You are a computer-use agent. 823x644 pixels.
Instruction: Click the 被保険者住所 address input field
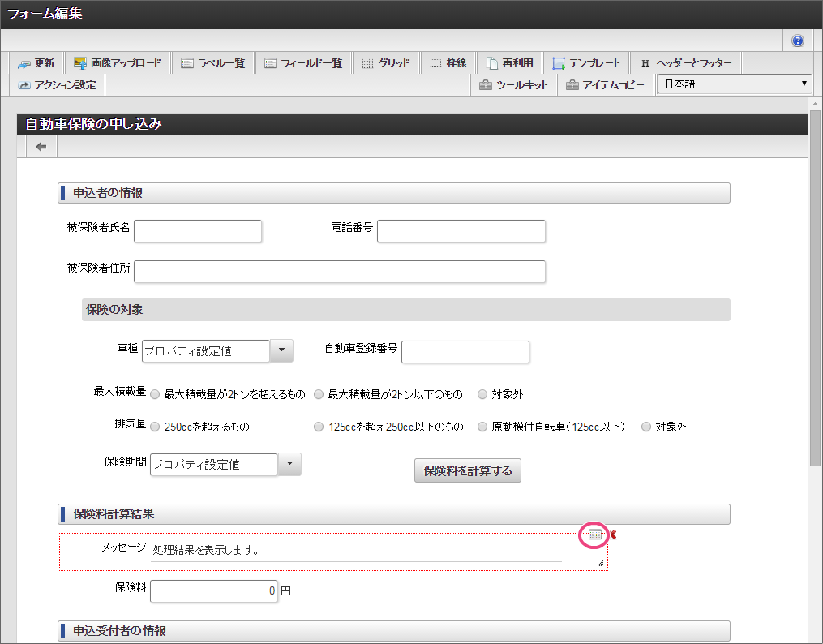[x=339, y=272]
